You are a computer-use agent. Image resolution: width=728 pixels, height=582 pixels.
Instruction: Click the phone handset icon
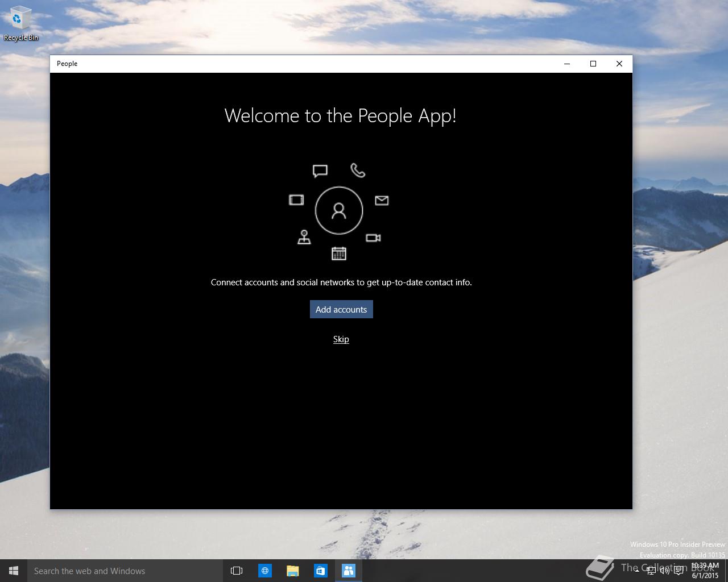(358, 170)
